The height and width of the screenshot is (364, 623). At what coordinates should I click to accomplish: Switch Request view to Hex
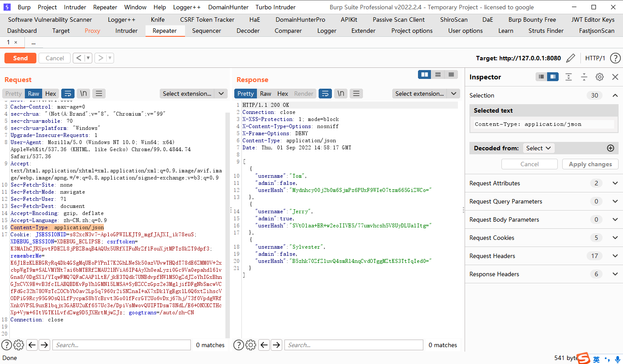[51, 94]
